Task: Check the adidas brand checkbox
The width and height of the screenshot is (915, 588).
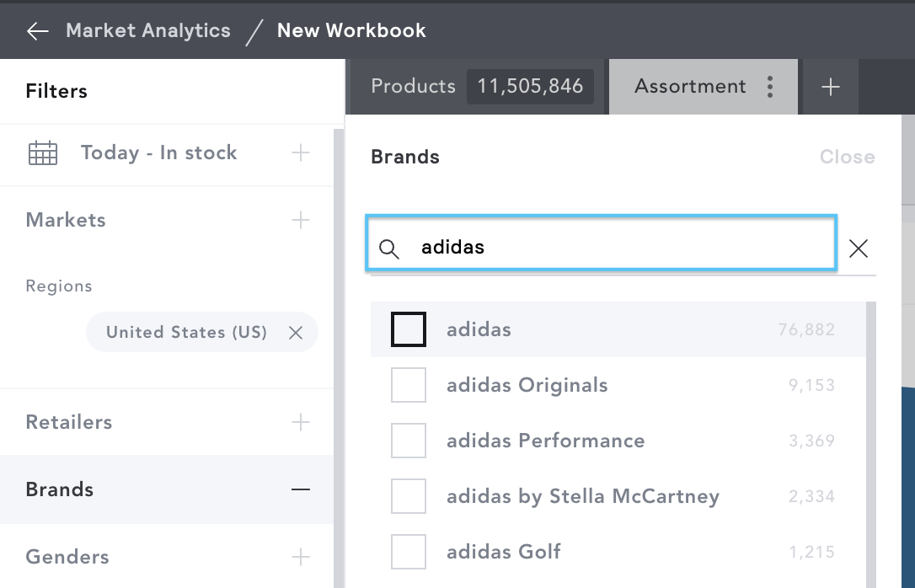Action: click(x=409, y=329)
